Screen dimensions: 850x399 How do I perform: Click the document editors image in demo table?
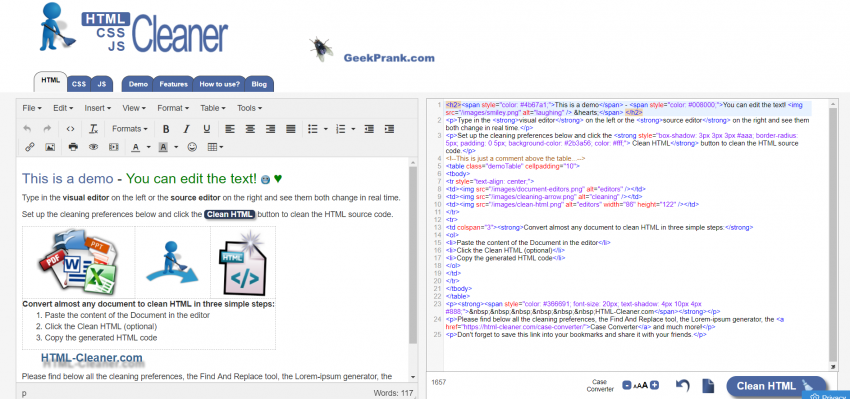pos(78,261)
